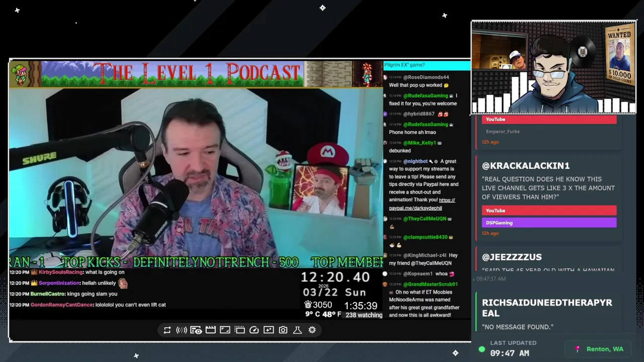Click the speedometer gauge icon

point(254,330)
